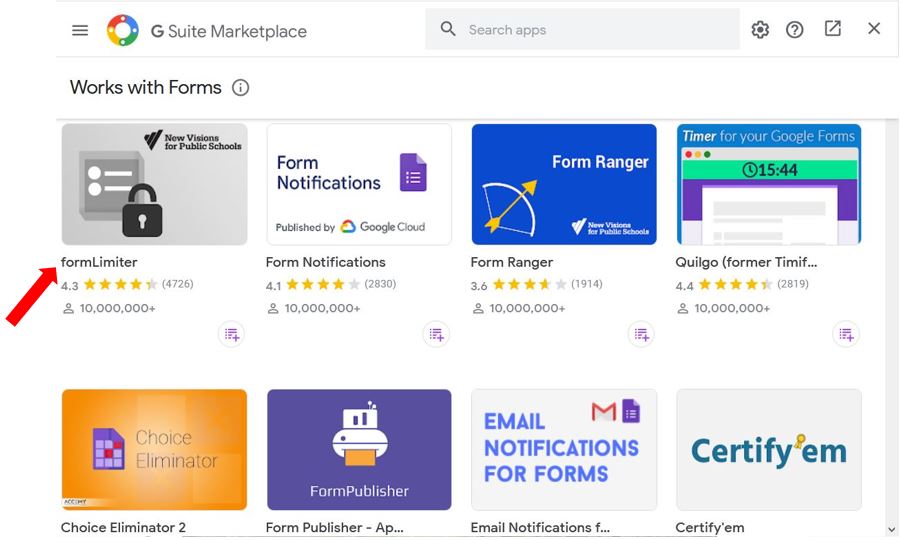Click the Form Notifications app title
Image resolution: width=901 pixels, height=540 pixels.
coord(325,262)
